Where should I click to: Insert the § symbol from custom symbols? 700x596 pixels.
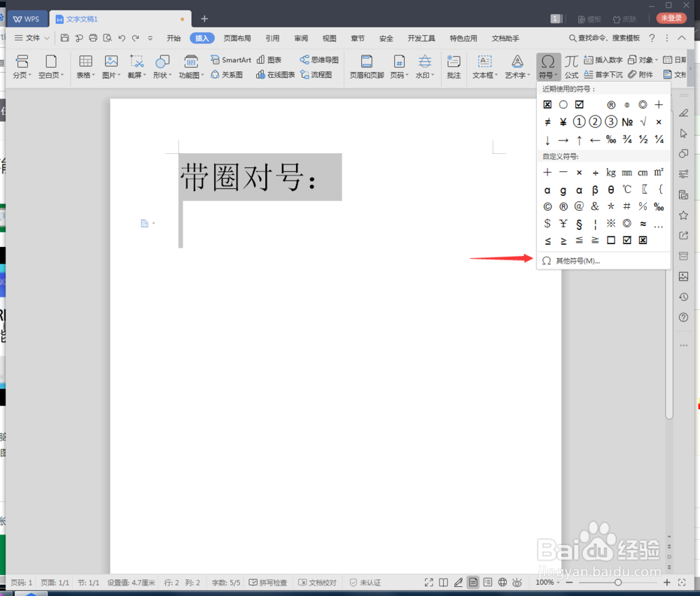coord(579,224)
